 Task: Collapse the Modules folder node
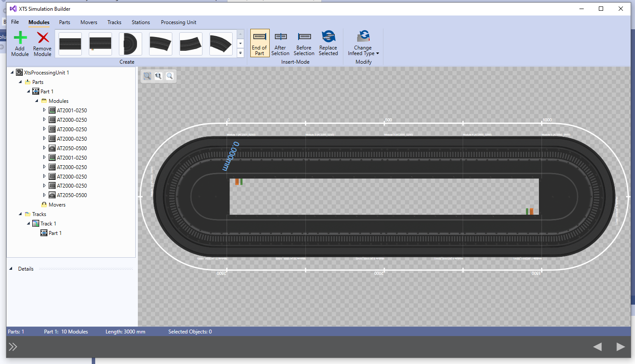(37, 101)
